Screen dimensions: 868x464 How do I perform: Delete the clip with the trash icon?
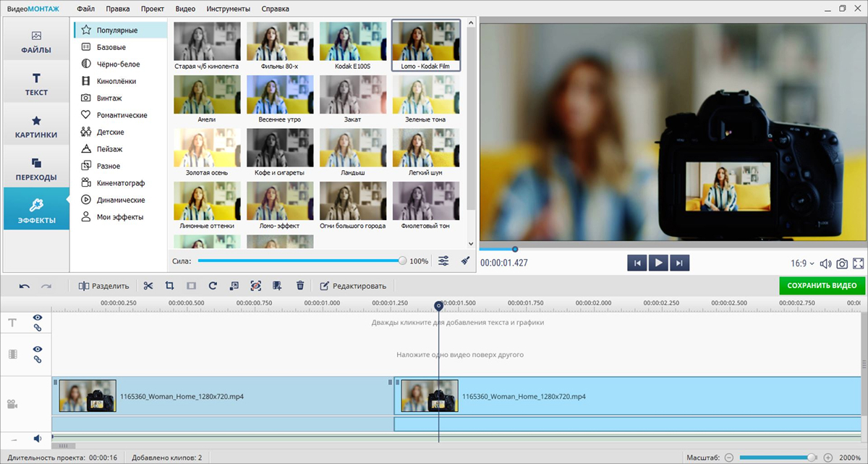tap(300, 286)
